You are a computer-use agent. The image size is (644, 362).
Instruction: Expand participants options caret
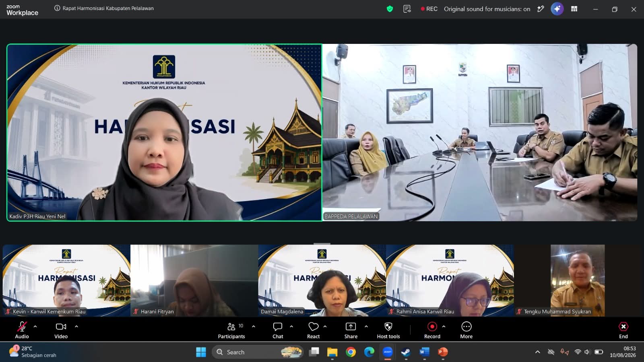pos(254,327)
